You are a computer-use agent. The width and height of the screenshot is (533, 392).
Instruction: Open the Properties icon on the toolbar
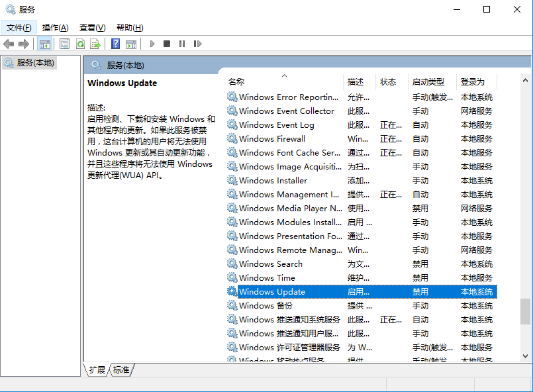pyautogui.click(x=63, y=44)
